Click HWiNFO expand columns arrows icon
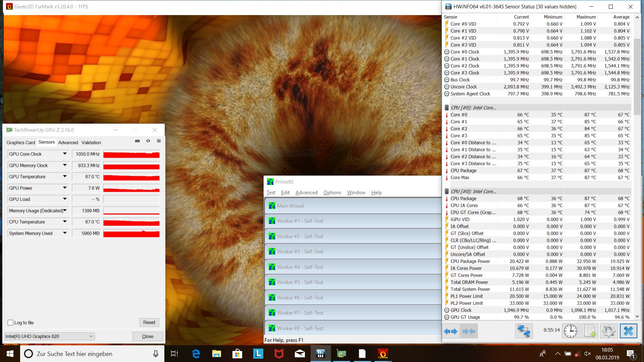This screenshot has width=644, height=362. point(450,331)
